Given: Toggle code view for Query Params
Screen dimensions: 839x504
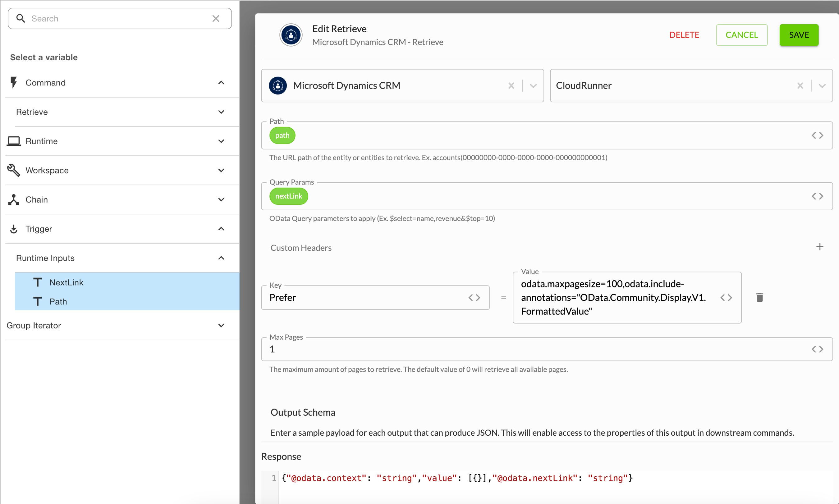Looking at the screenshot, I should point(817,196).
